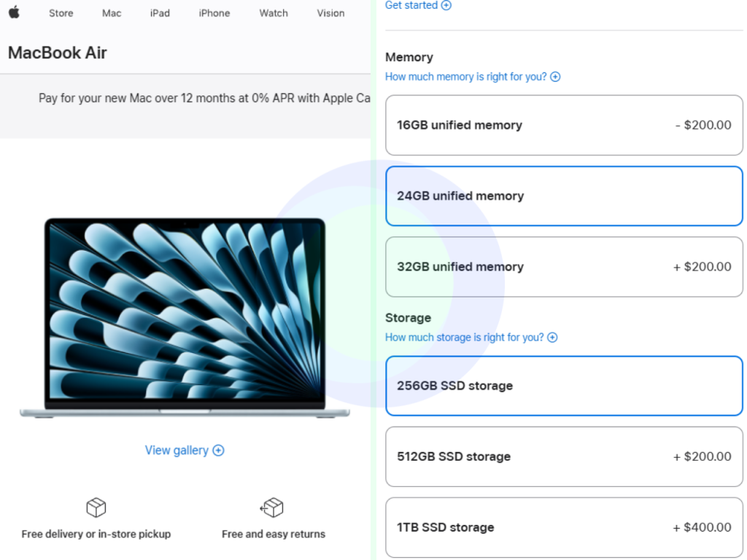Open the Store menu
The image size is (747, 560).
(x=61, y=13)
